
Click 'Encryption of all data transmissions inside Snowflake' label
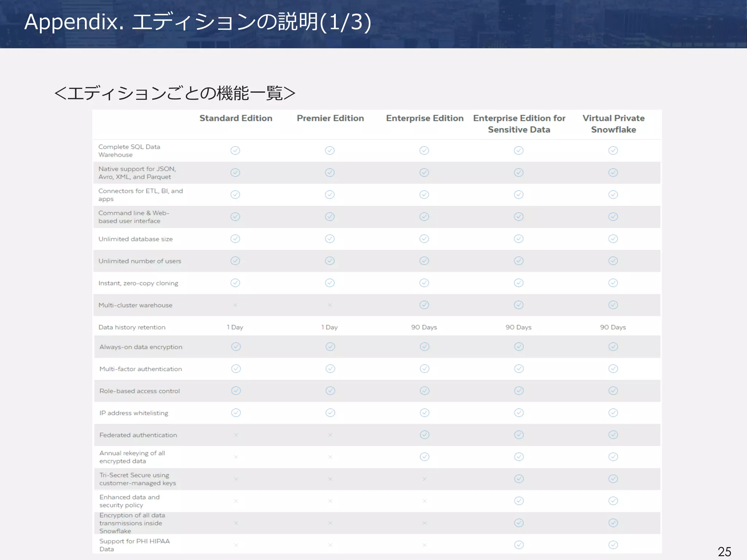[x=132, y=523]
